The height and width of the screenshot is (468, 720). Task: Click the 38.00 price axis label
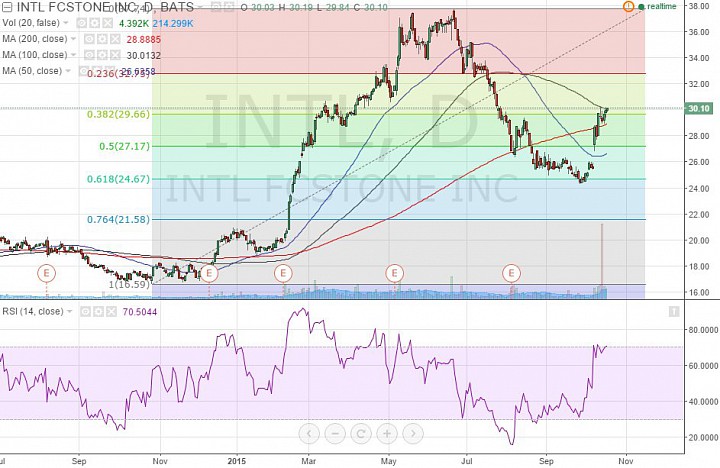coord(698,6)
